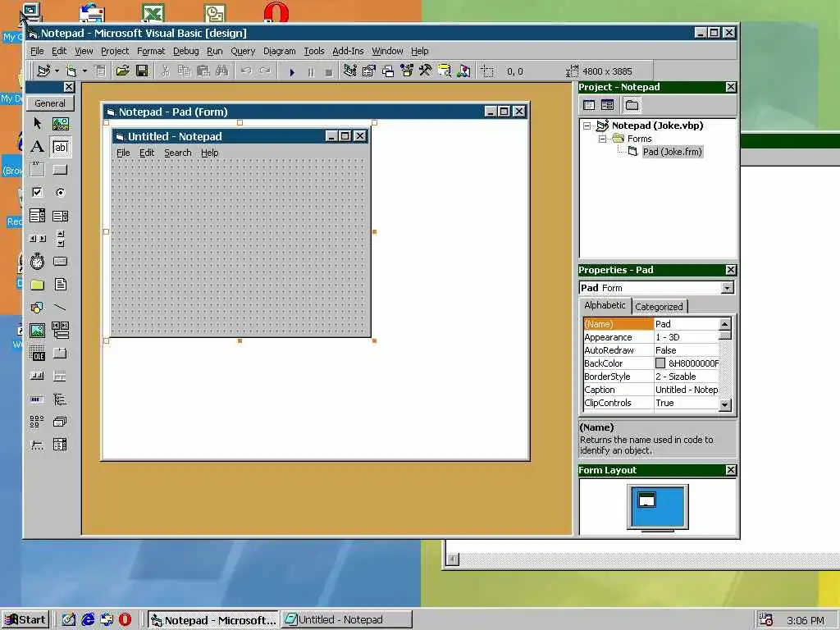
Task: Click the Windows Start button
Action: [x=26, y=620]
